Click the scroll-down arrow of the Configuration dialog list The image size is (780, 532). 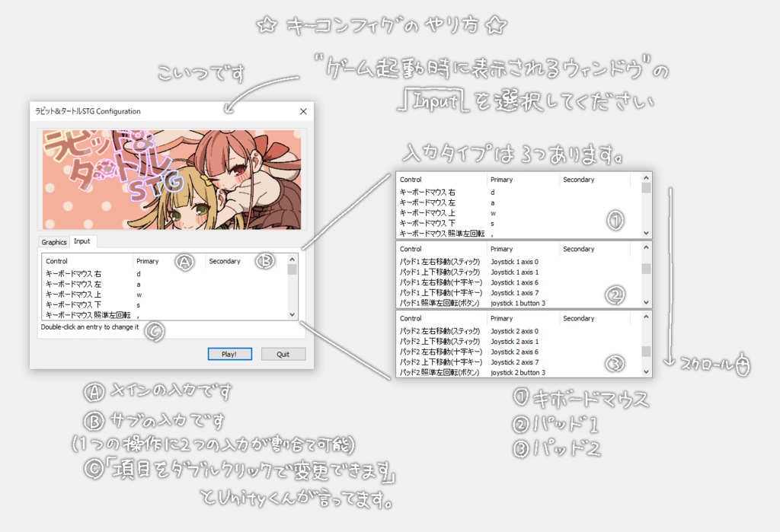pyautogui.click(x=292, y=315)
